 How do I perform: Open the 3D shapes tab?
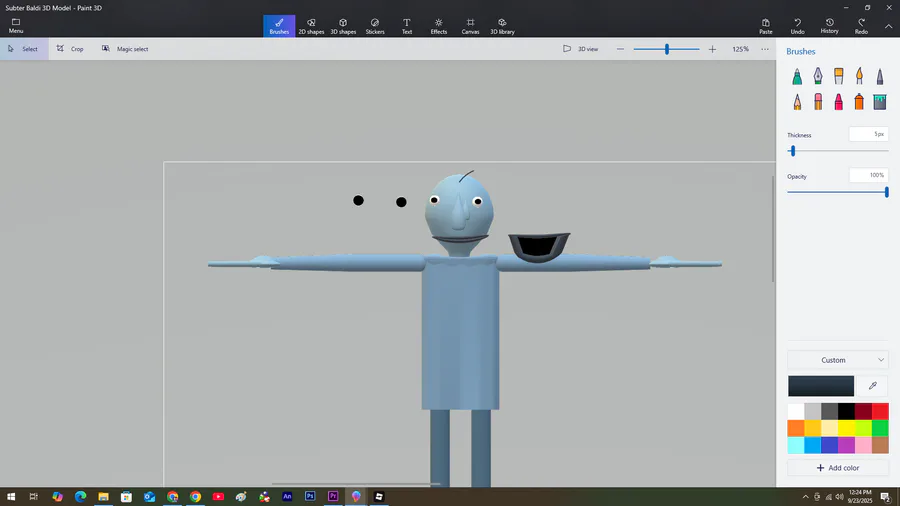click(x=343, y=26)
